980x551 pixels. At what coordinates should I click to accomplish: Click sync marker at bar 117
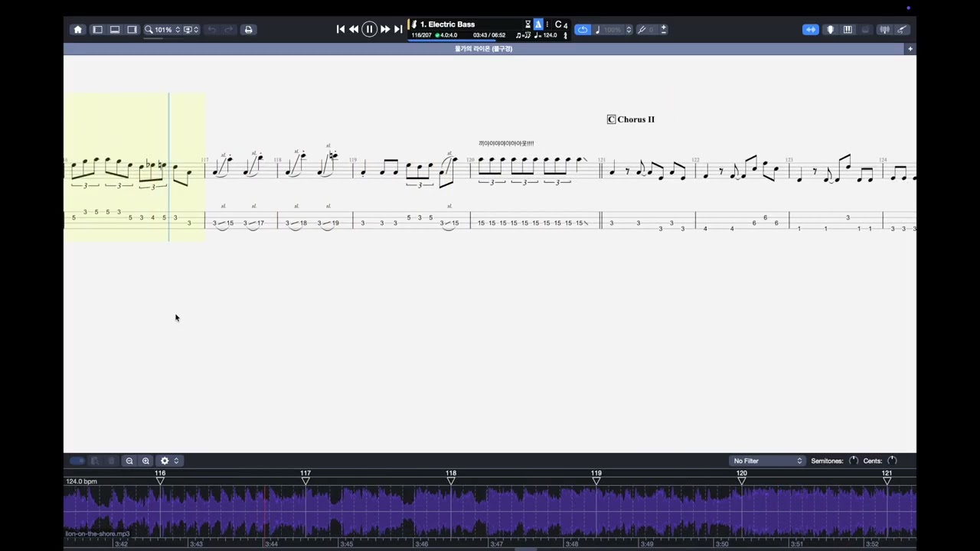pyautogui.click(x=305, y=481)
